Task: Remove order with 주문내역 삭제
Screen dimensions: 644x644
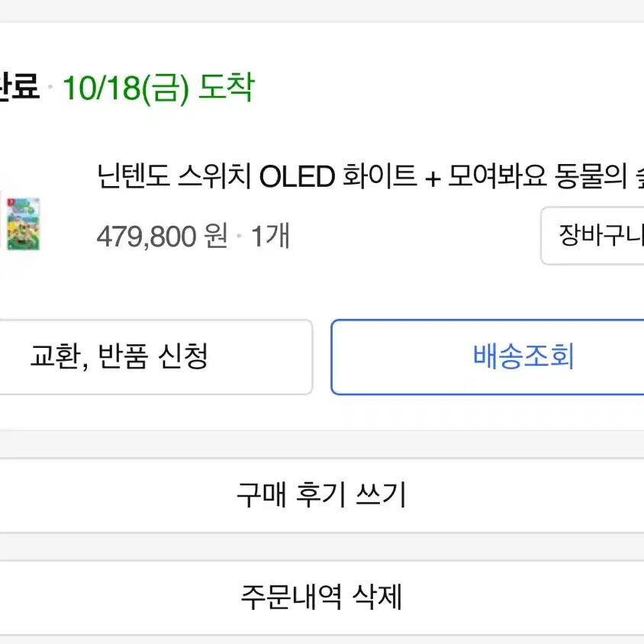Action: (322, 597)
